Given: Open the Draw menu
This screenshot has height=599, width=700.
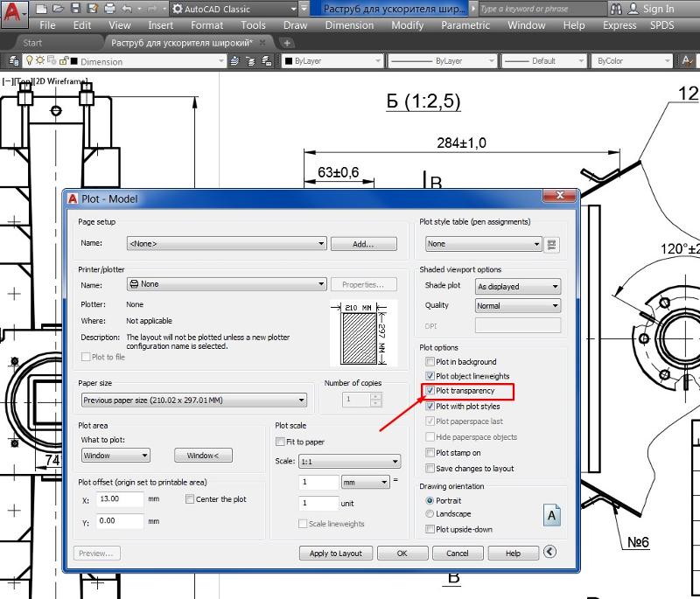Looking at the screenshot, I should 295,25.
